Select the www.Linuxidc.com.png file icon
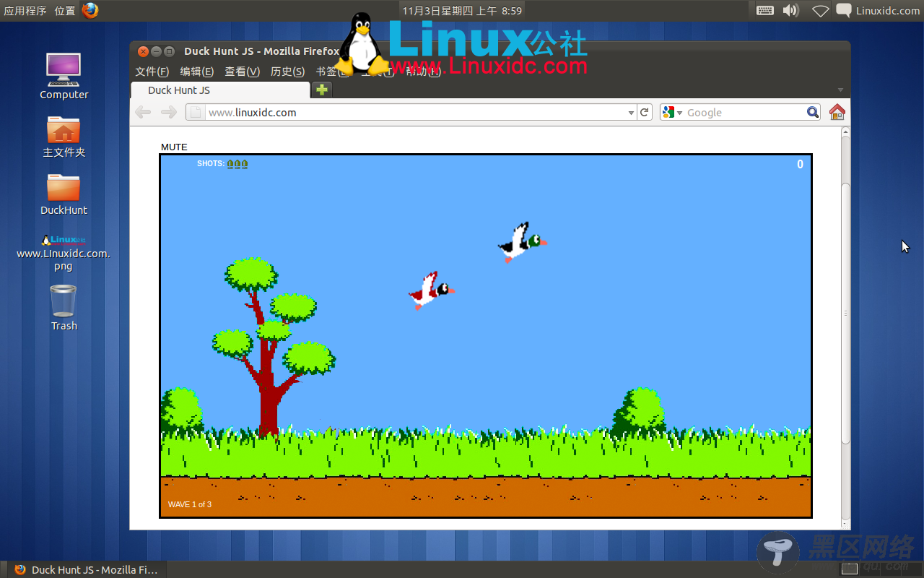The width and height of the screenshot is (924, 578). tap(64, 253)
